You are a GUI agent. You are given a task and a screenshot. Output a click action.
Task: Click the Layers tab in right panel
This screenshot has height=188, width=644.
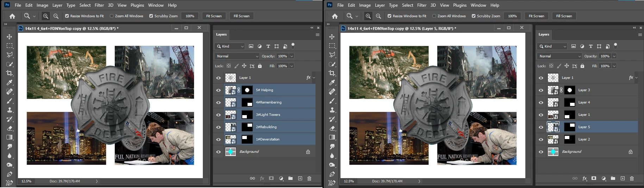(544, 35)
